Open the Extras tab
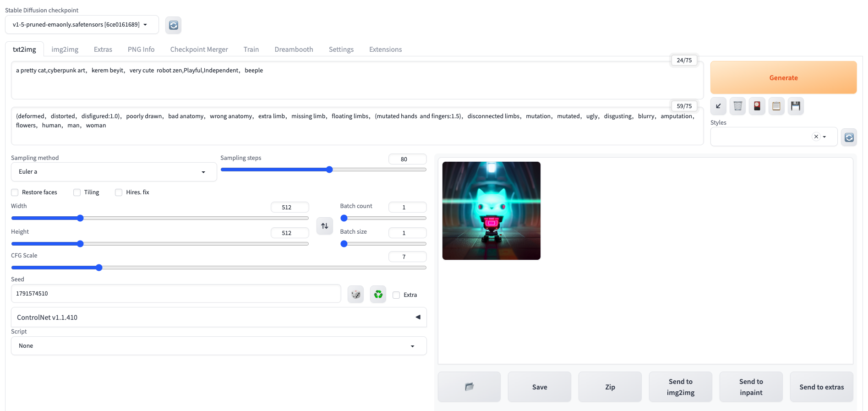 (x=103, y=49)
